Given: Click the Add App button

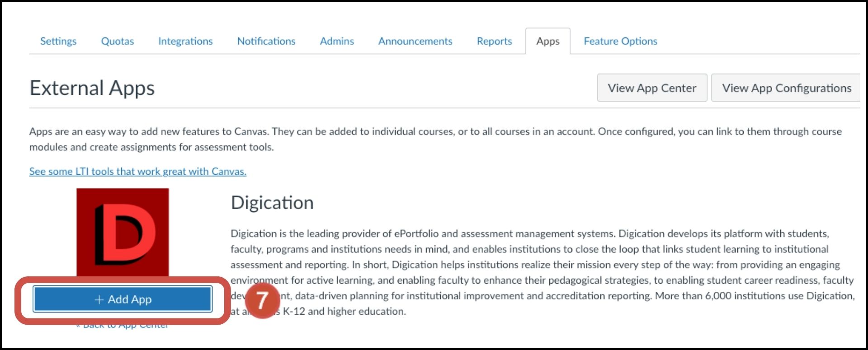Looking at the screenshot, I should point(123,299).
